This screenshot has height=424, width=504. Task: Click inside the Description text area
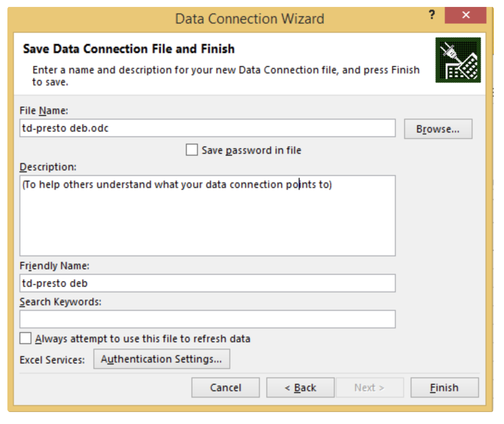(x=207, y=215)
